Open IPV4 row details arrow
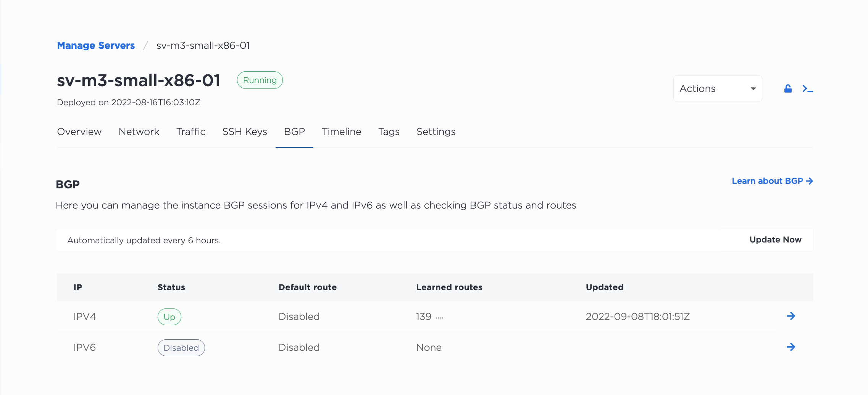The height and width of the screenshot is (395, 868). (x=791, y=316)
